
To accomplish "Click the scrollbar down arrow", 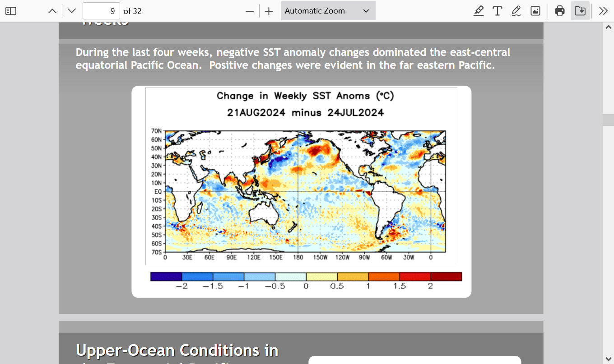I will click(x=608, y=359).
